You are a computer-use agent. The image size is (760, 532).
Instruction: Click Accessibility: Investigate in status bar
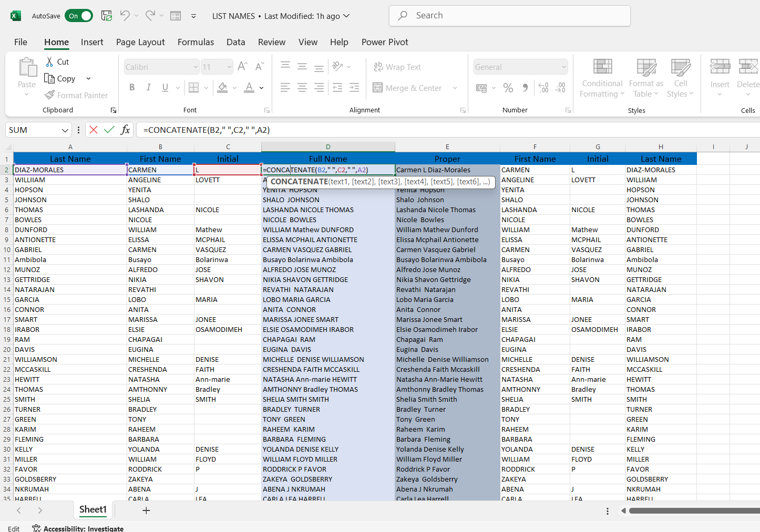click(78, 528)
